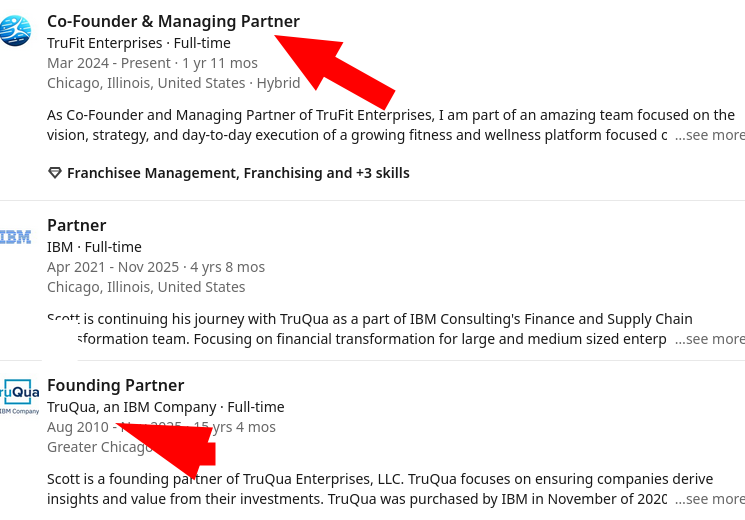The width and height of the screenshot is (745, 520).
Task: Click the Founding Partner job title
Action: tap(115, 385)
